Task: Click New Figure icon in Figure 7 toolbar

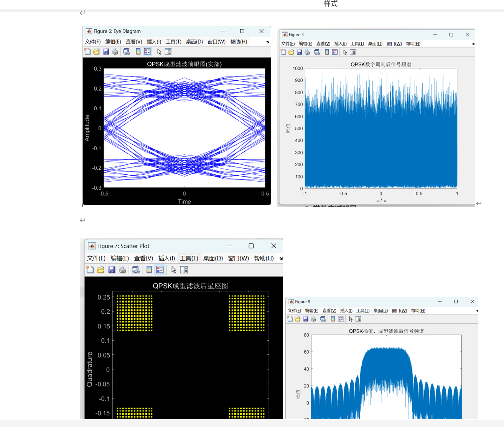Action: pos(90,270)
